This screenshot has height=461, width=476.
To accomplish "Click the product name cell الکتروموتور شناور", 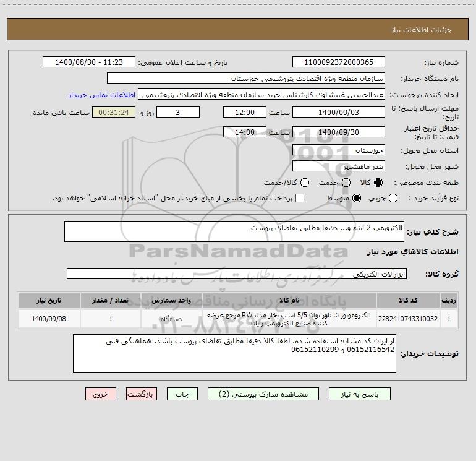I will [289, 319].
